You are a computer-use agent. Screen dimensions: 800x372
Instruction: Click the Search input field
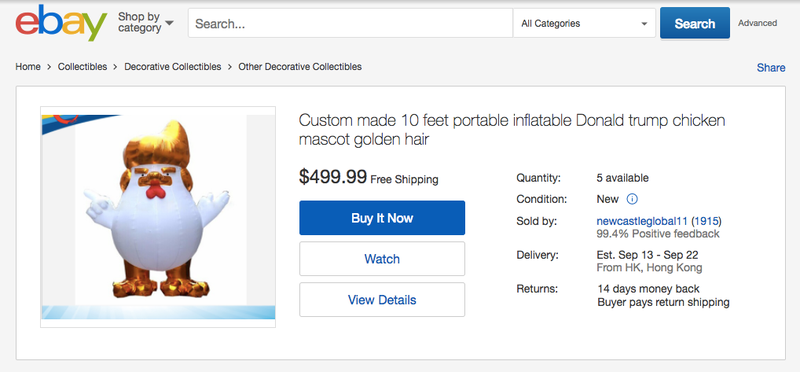351,23
